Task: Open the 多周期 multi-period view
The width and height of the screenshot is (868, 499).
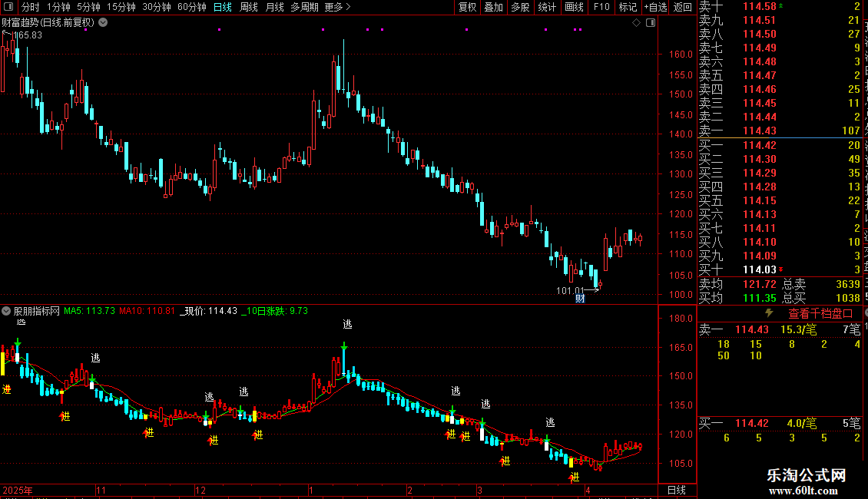Action: pyautogui.click(x=304, y=7)
